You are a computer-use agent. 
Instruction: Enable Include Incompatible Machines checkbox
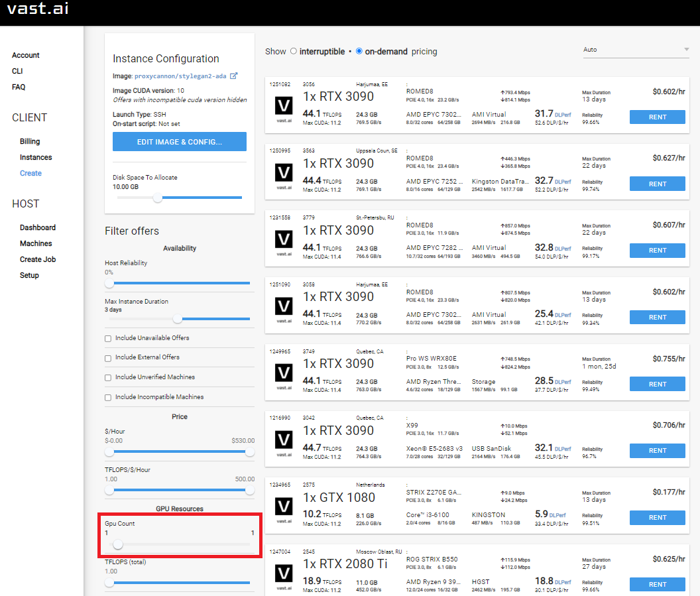tap(108, 397)
